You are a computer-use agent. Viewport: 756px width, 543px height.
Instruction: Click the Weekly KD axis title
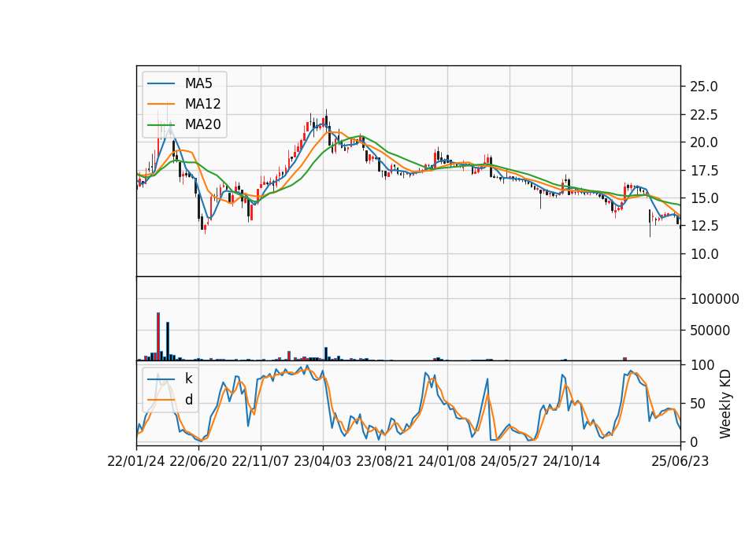[x=725, y=404]
